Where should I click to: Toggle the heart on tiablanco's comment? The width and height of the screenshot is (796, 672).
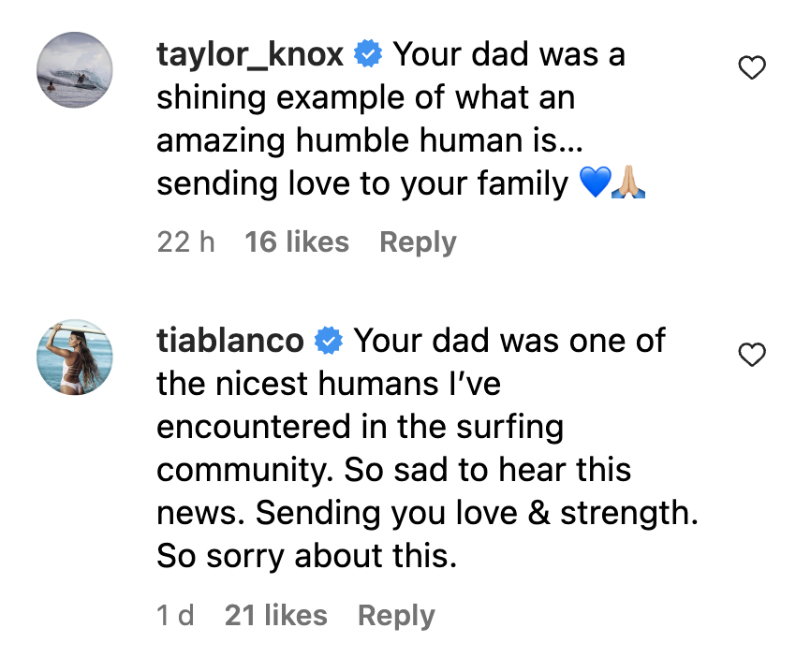click(x=753, y=355)
